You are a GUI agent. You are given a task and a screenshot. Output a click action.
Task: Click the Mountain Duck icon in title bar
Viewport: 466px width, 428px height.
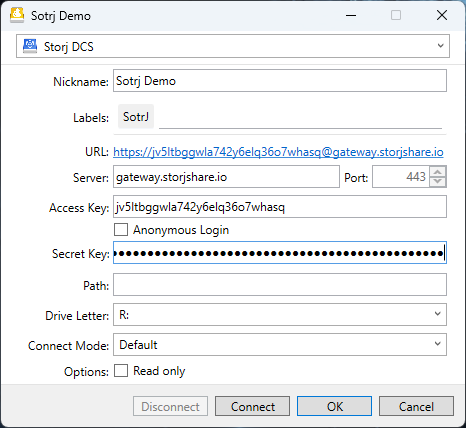pyautogui.click(x=17, y=15)
